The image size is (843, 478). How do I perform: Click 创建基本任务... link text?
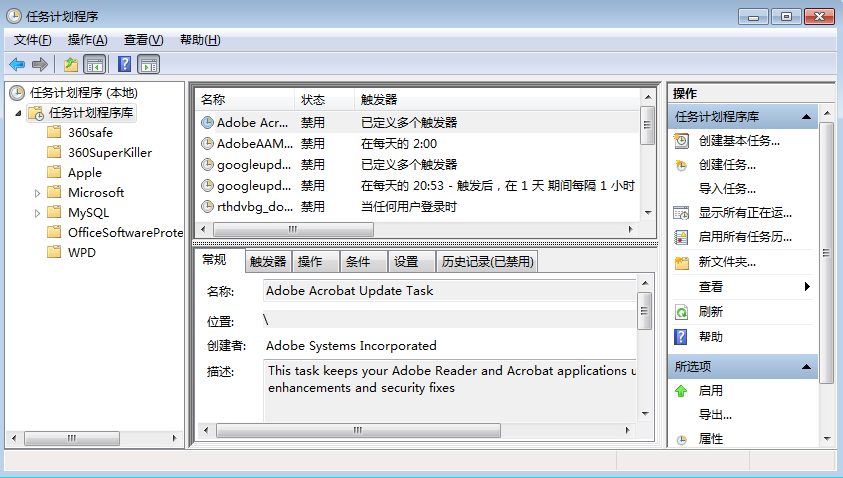pyautogui.click(x=739, y=141)
